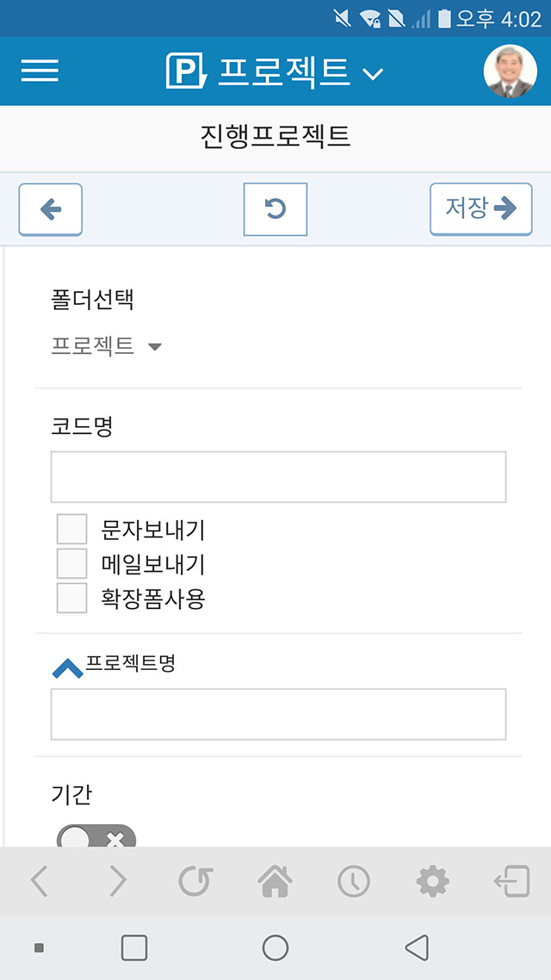Open browser history clock icon
551x980 pixels.
click(x=354, y=881)
